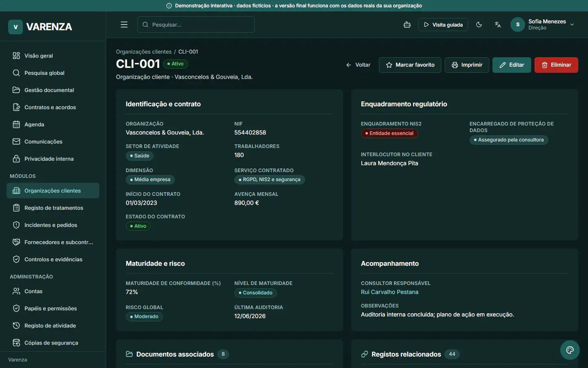Go back with the Voltar button

point(358,65)
